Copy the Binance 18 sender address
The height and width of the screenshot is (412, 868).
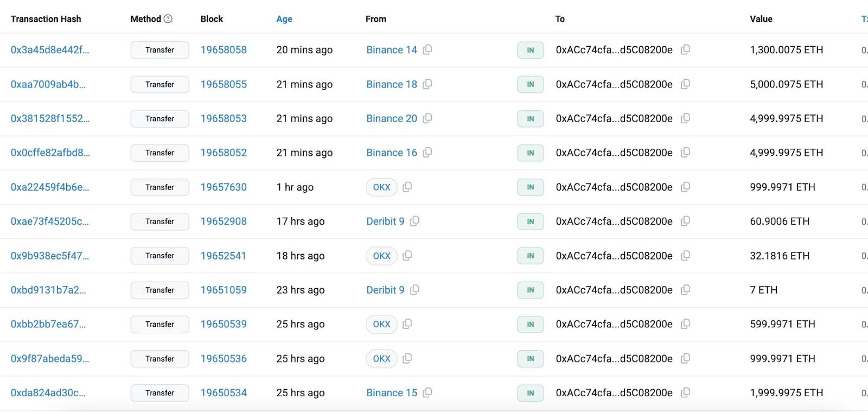427,84
